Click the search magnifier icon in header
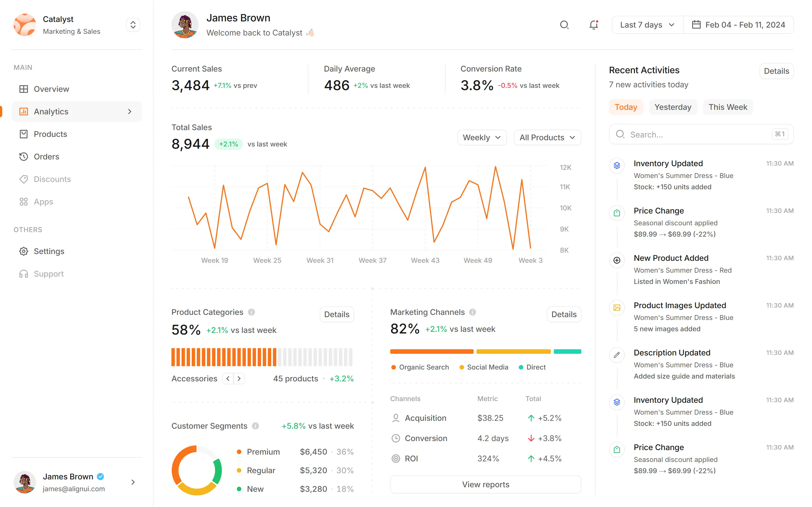This screenshot has width=812, height=507. click(x=564, y=25)
